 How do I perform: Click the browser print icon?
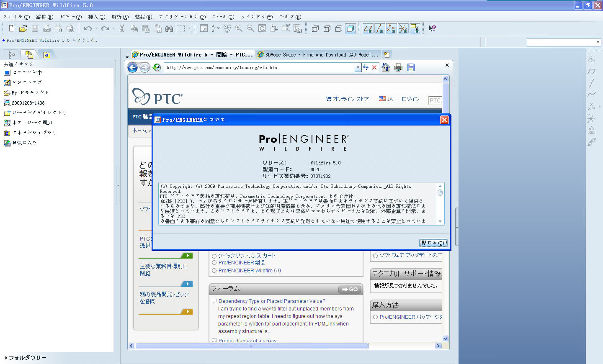[x=398, y=67]
